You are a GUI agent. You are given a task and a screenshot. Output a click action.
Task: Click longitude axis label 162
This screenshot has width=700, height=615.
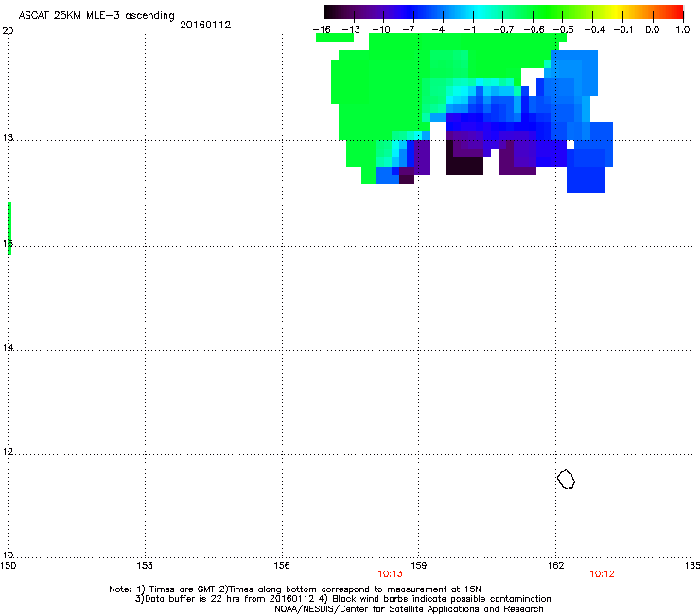pos(556,566)
